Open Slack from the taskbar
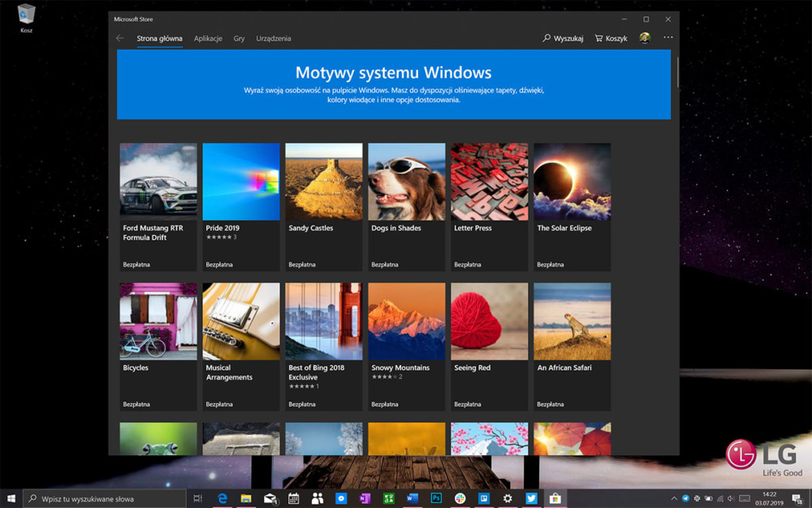 (460, 499)
